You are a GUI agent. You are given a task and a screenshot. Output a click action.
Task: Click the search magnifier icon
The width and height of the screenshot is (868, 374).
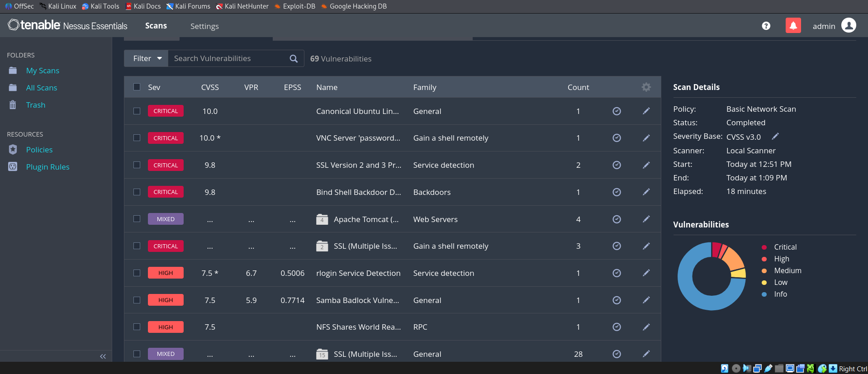294,59
